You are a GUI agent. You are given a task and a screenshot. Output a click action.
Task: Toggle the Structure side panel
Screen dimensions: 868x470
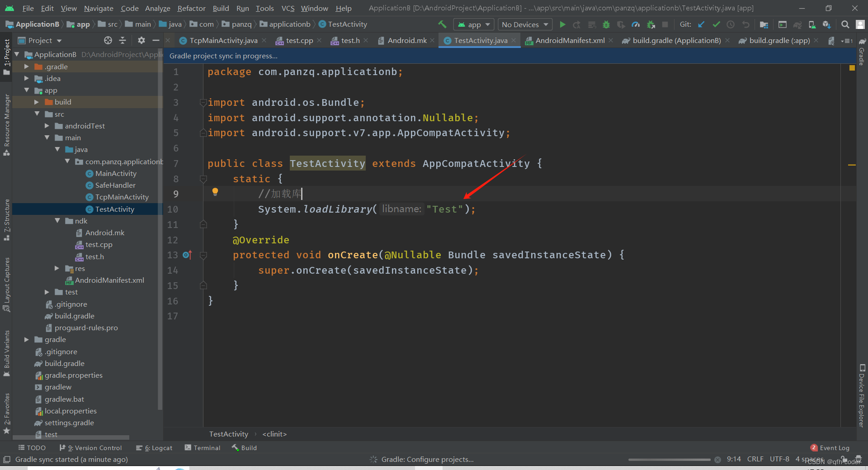pyautogui.click(x=6, y=220)
